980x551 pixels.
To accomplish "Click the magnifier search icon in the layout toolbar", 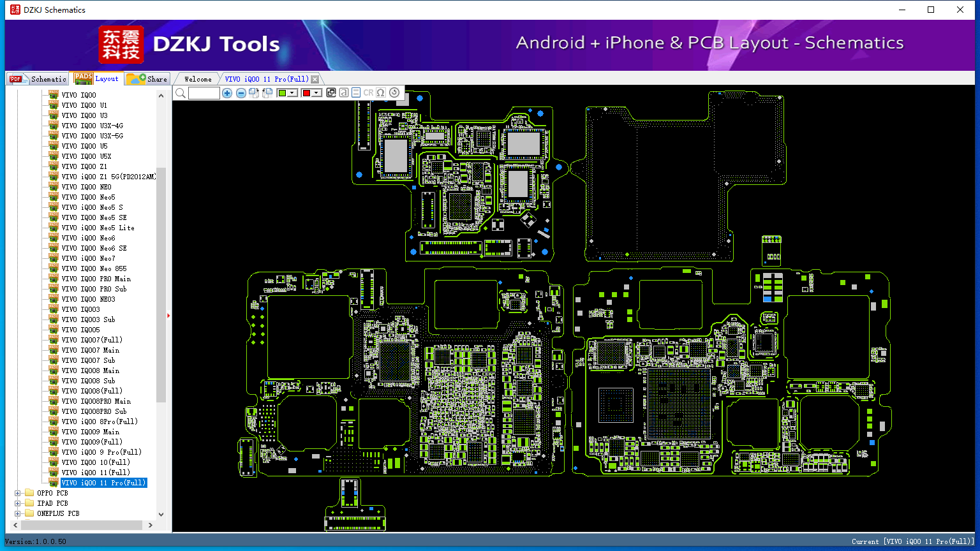I will (x=181, y=93).
